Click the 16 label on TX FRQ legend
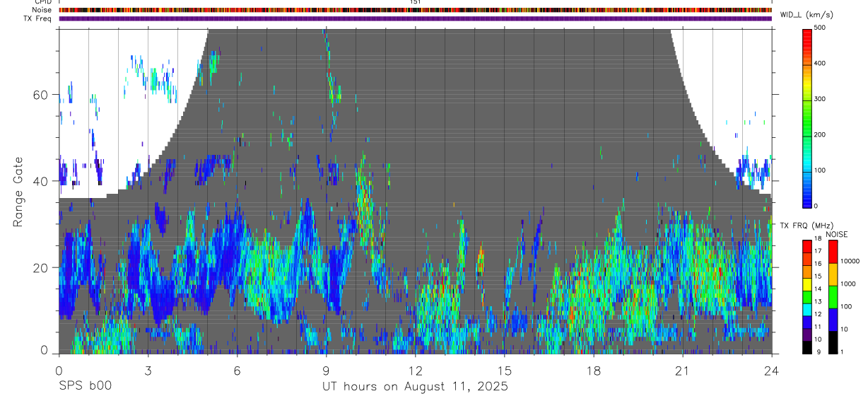 coord(819,264)
